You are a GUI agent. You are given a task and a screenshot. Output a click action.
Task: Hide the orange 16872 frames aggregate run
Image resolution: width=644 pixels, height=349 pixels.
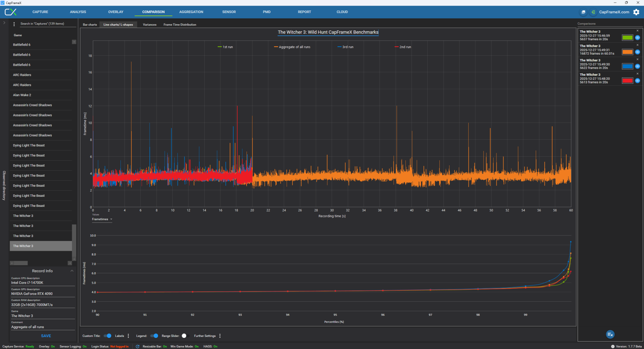pyautogui.click(x=638, y=52)
